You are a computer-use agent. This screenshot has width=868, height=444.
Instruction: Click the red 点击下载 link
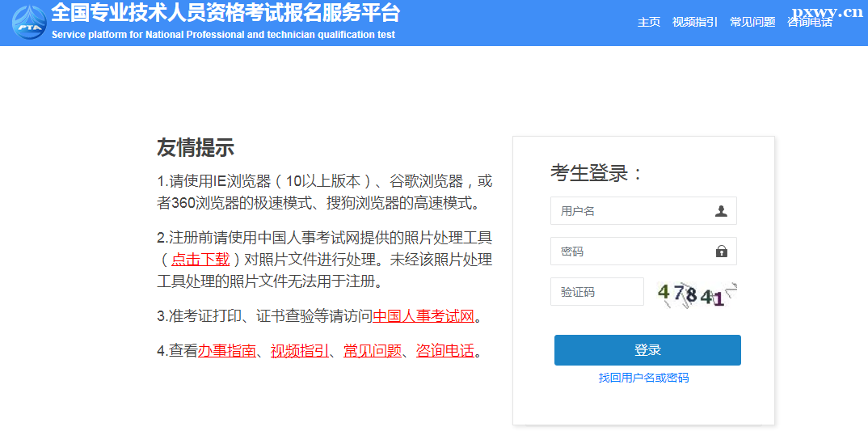[200, 259]
